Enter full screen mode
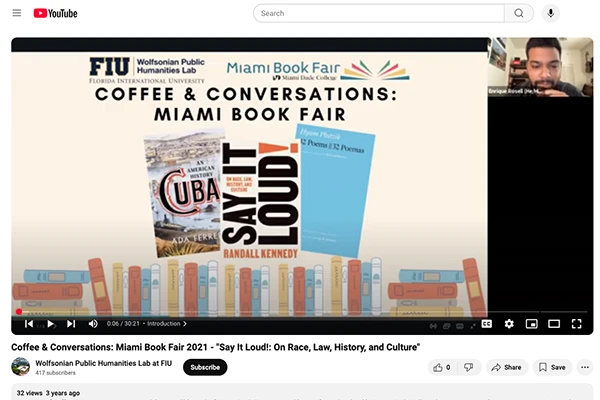 [x=577, y=324]
